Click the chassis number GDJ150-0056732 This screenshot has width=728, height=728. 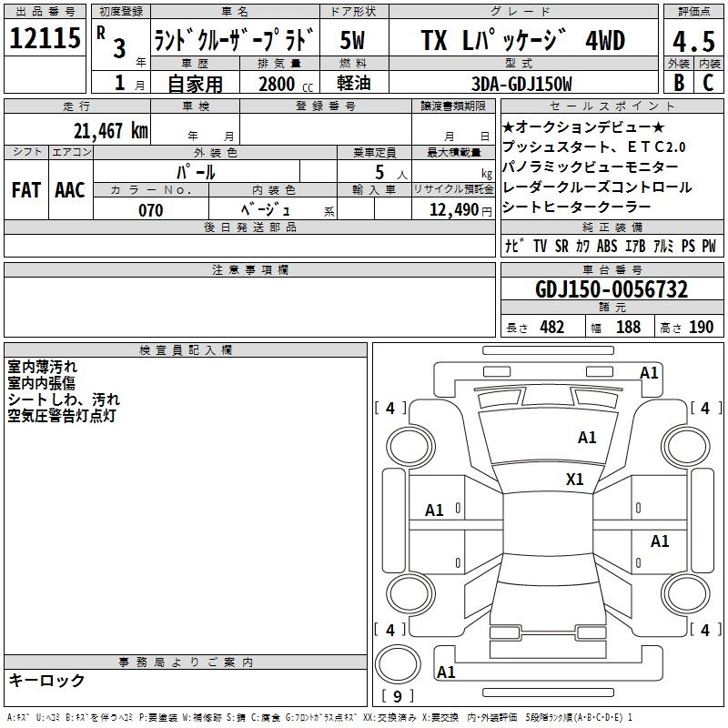(612, 290)
